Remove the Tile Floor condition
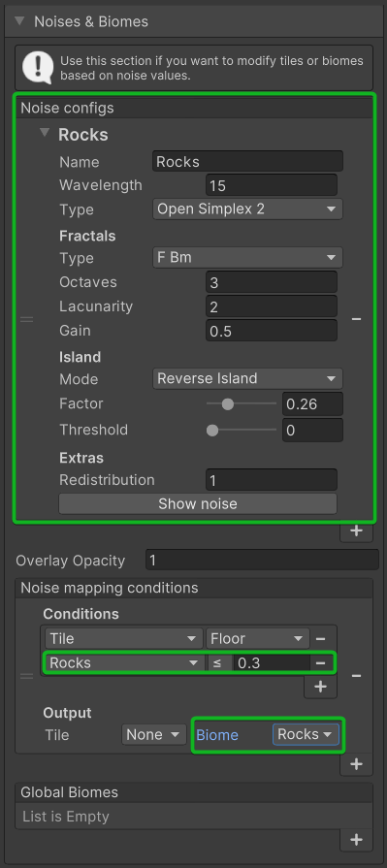Image resolution: width=387 pixels, height=868 pixels. point(320,638)
